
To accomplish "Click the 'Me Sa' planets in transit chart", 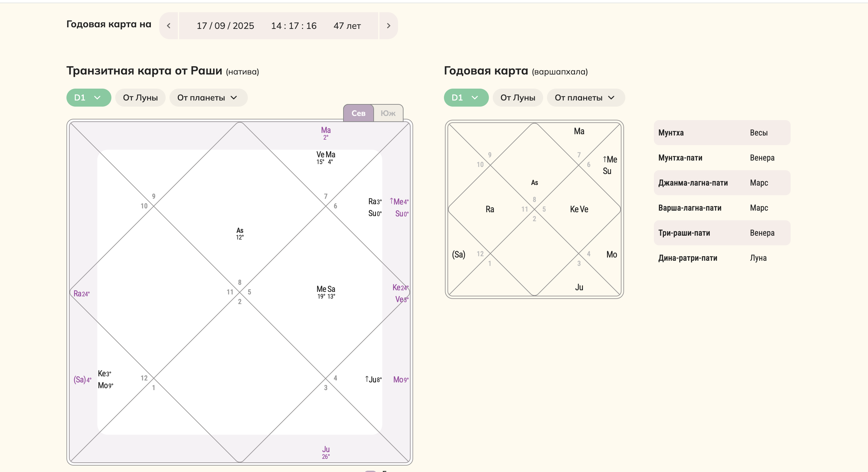I will click(325, 292).
